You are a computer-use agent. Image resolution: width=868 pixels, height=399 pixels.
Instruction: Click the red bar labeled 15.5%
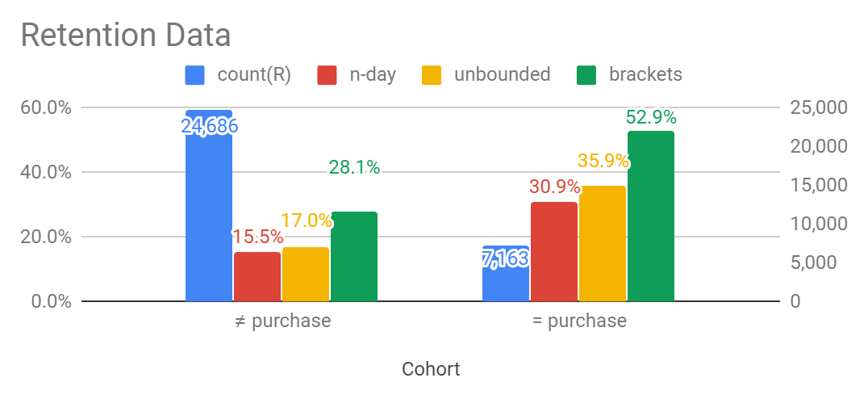coord(257,276)
